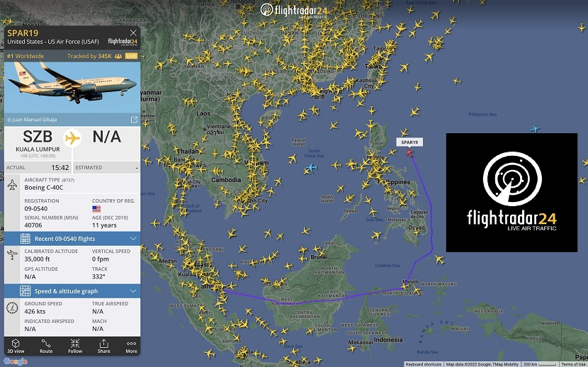Viewport: 588px width, 367px height.
Task: Click the 332° track value
Action: [98, 276]
